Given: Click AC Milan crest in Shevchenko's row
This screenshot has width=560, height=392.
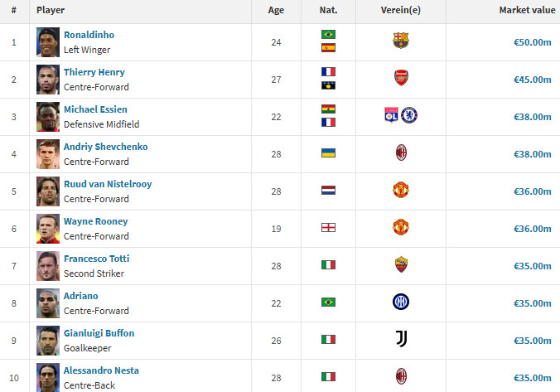Looking at the screenshot, I should (401, 152).
